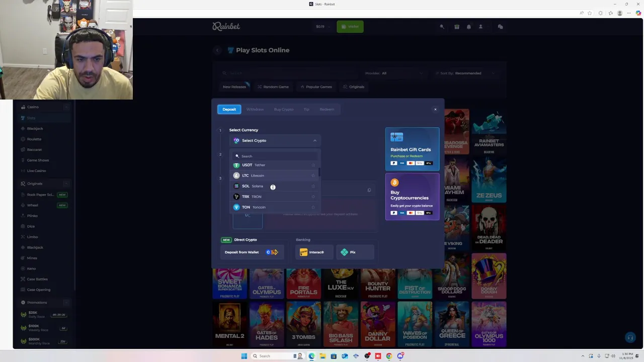Star the LTC Litecoin row

click(x=313, y=175)
